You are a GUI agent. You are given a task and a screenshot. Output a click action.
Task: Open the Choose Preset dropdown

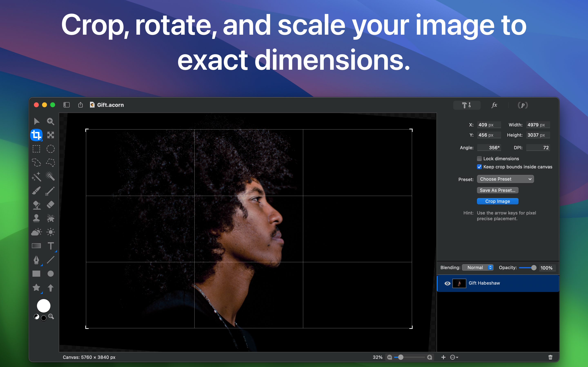505,179
